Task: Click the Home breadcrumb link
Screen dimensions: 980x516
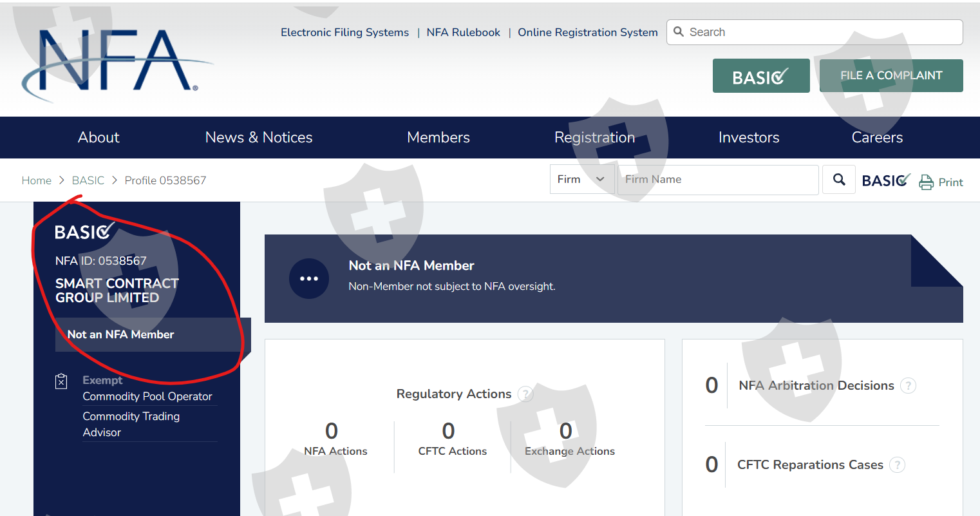Action: point(37,180)
